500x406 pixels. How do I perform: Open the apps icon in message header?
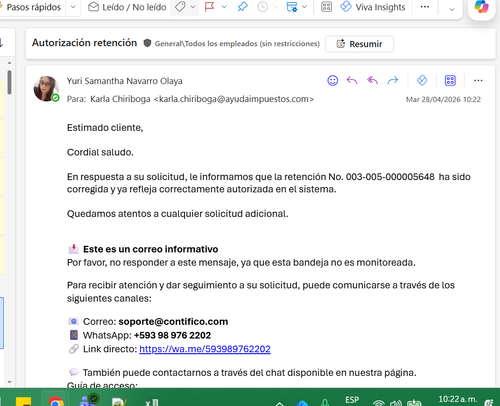450,80
